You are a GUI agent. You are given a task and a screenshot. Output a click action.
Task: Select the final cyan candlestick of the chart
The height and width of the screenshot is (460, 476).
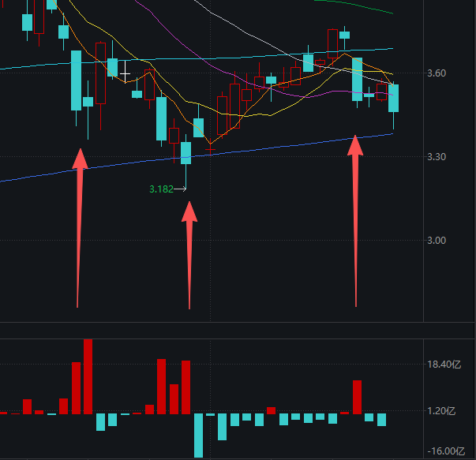coord(393,98)
